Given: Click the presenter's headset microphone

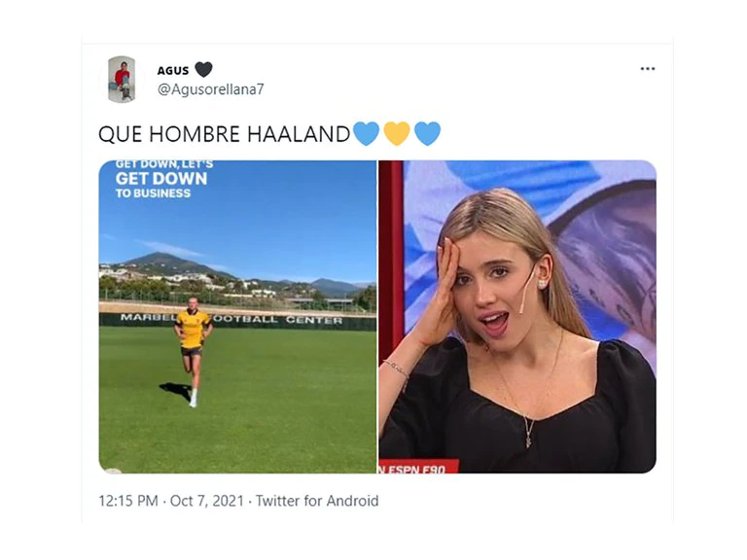Looking at the screenshot, I should [x=528, y=289].
